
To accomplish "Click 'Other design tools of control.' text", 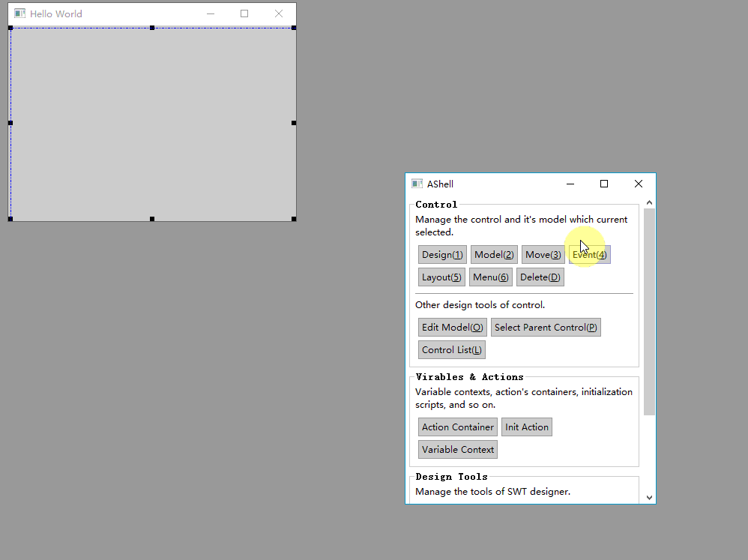I will 480,305.
